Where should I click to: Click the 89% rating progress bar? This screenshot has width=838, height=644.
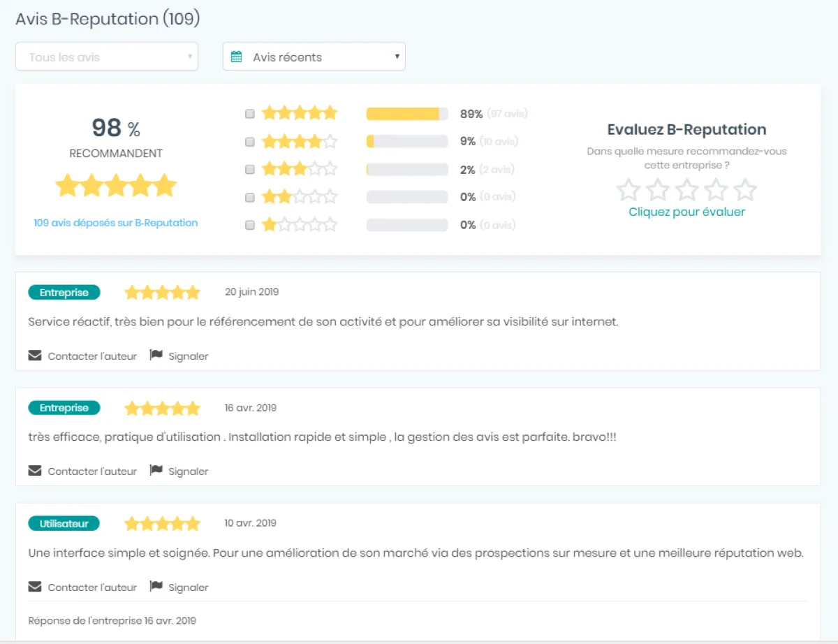point(407,114)
